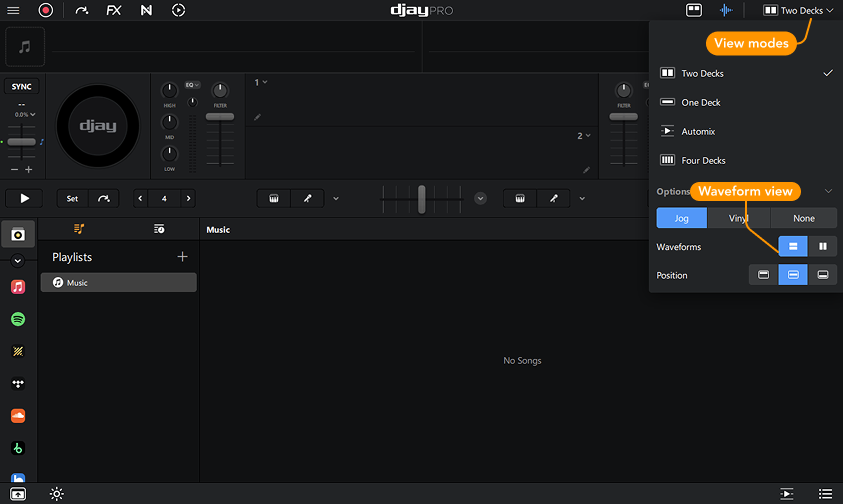
Task: Choose None deck style
Action: [x=804, y=218]
